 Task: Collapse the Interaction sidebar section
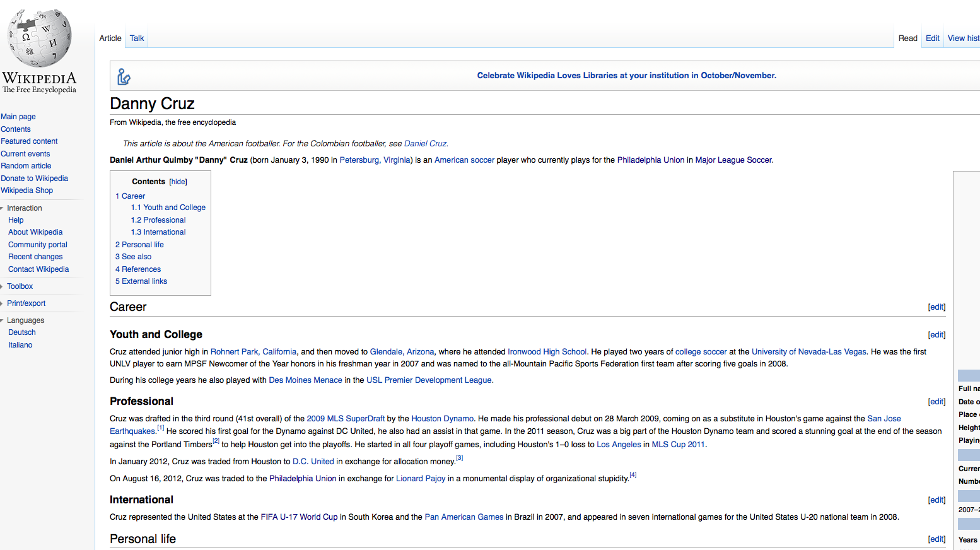pyautogui.click(x=24, y=208)
